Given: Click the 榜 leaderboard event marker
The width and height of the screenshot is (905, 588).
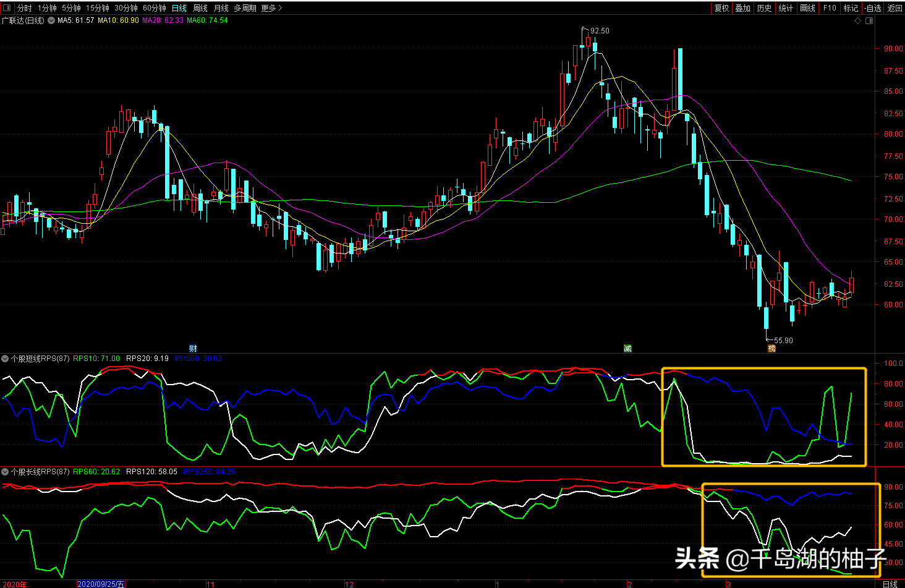Looking at the screenshot, I should (x=771, y=349).
